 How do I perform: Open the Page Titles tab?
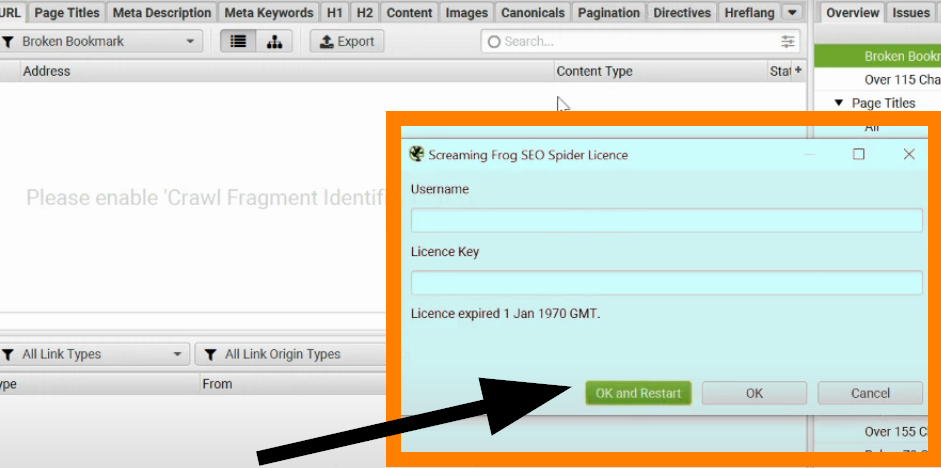tap(67, 13)
